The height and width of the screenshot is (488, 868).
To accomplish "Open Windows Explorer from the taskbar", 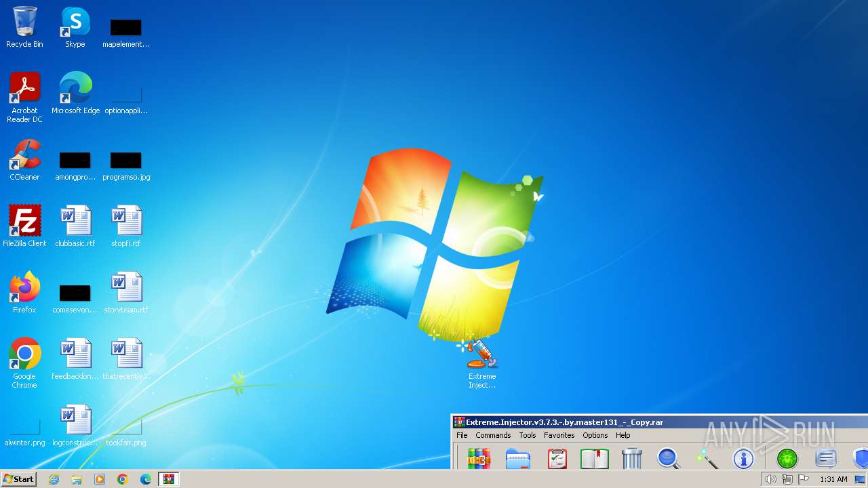I will [77, 479].
